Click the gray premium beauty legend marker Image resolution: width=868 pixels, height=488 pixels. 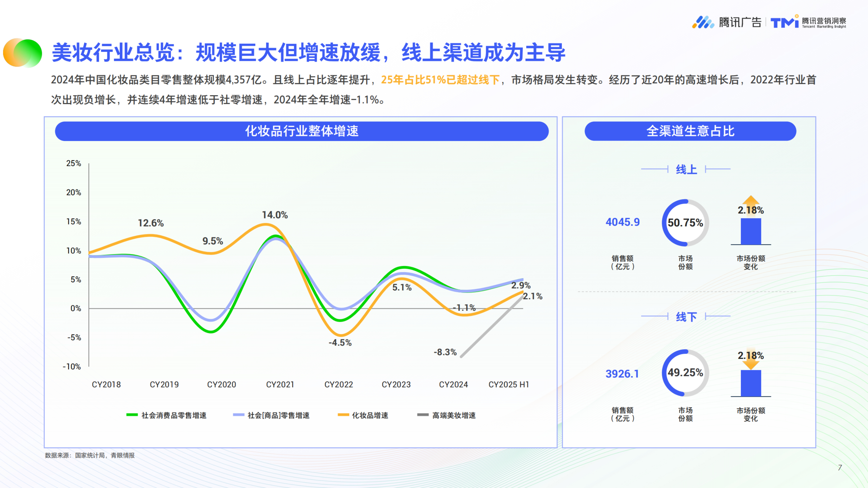[423, 415]
